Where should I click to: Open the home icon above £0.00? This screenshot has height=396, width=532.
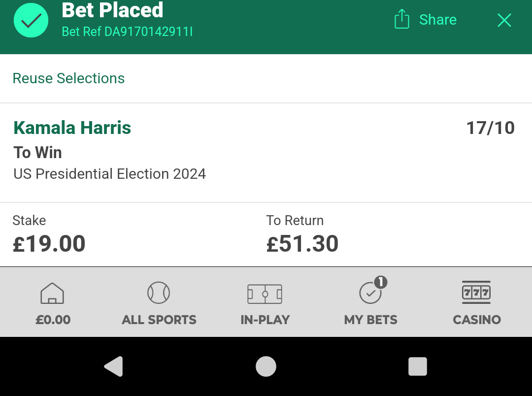(52, 293)
